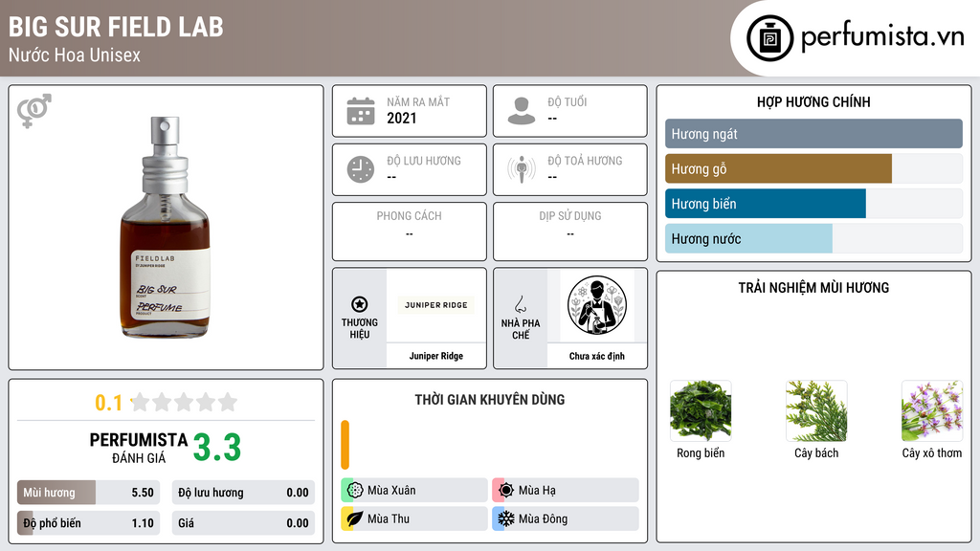Select the Mùa Hạ sun icon
Viewport: 980px width, 551px height.
pos(506,491)
